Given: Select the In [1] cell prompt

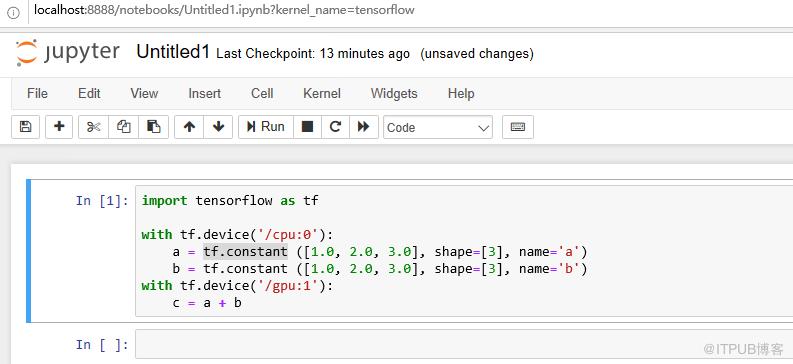Looking at the screenshot, I should 102,201.
